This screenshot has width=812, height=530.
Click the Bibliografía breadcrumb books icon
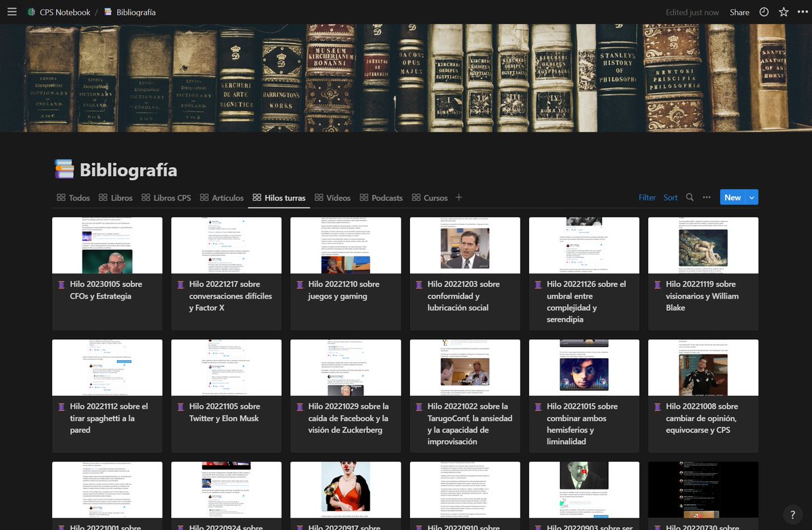108,12
